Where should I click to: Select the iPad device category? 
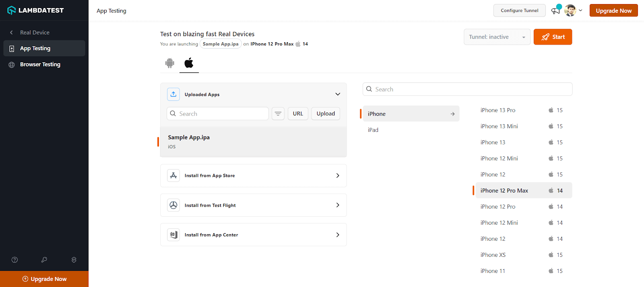[x=411, y=130]
